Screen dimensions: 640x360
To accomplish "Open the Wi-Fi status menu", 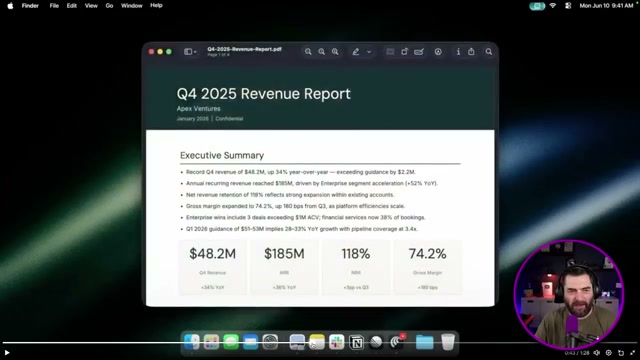I will [553, 6].
